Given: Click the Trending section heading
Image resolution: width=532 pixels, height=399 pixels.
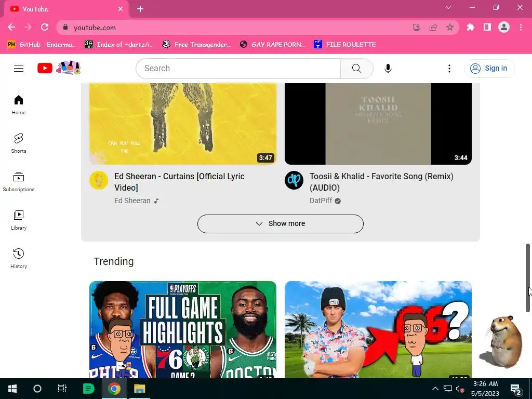Looking at the screenshot, I should [x=114, y=262].
